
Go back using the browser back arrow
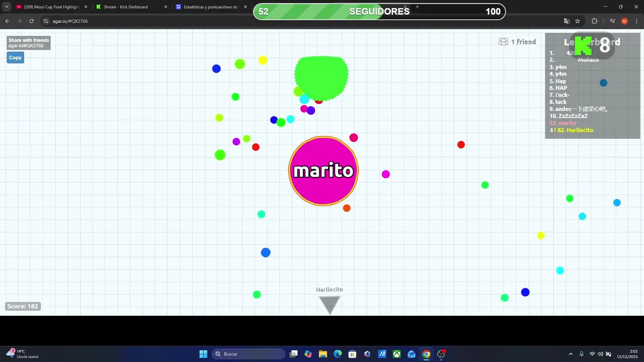(7, 21)
